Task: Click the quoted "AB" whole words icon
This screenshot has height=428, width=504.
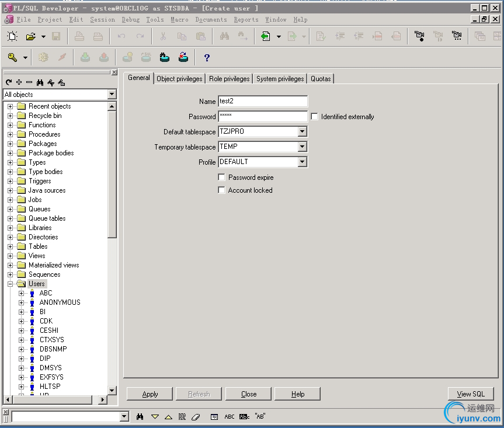Action: [x=260, y=416]
